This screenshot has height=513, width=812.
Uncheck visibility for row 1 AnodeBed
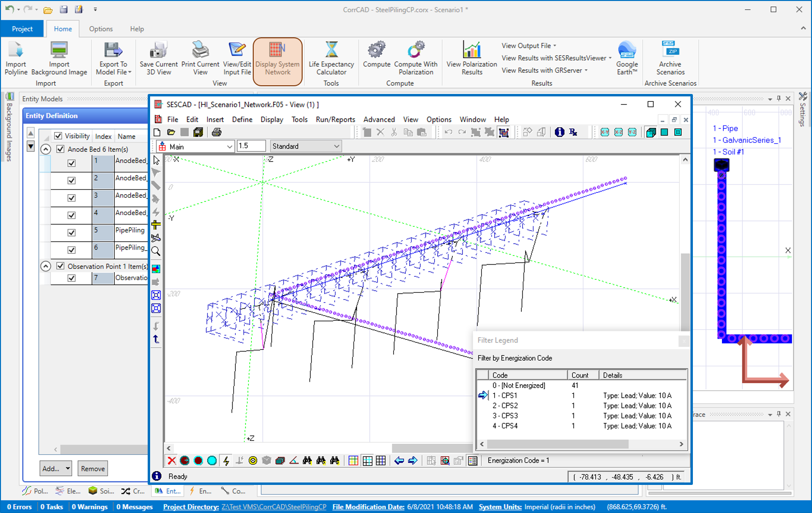click(x=72, y=163)
